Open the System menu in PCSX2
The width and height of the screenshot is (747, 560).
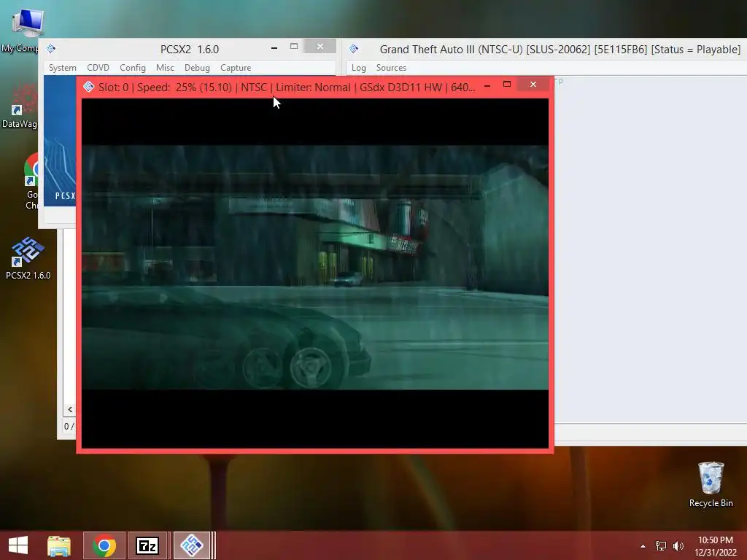point(63,68)
